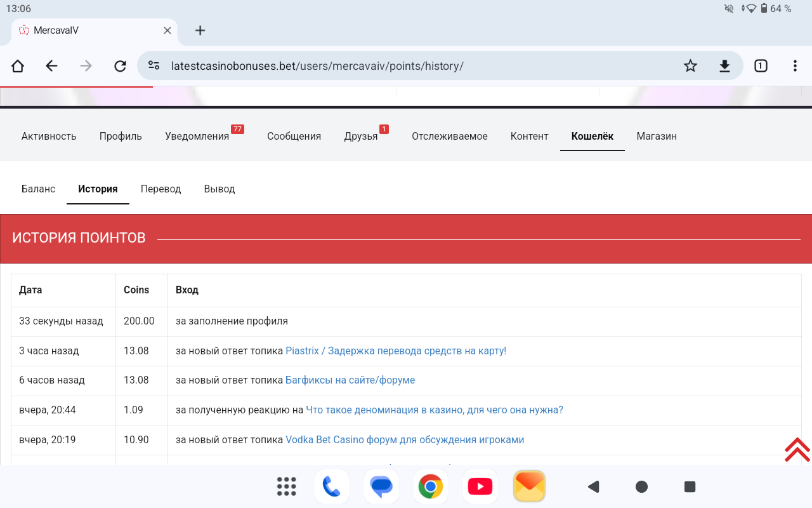Close the MercavaIV browser tab
This screenshot has height=508, width=812.
(x=167, y=30)
